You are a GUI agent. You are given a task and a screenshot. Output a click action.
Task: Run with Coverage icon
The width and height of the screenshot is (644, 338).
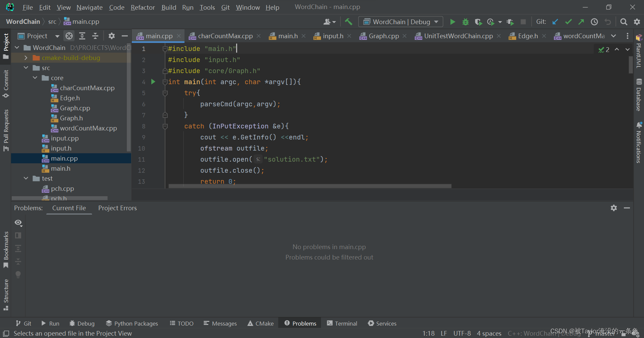[x=478, y=22]
